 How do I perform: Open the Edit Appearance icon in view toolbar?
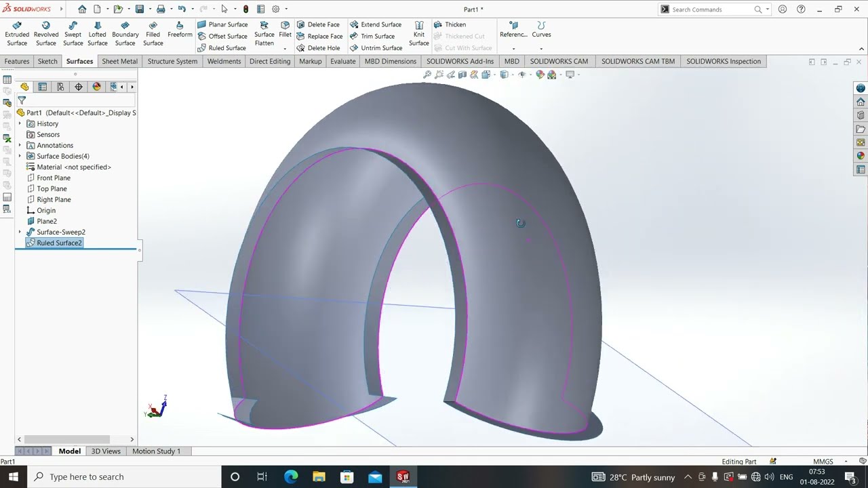pyautogui.click(x=540, y=75)
